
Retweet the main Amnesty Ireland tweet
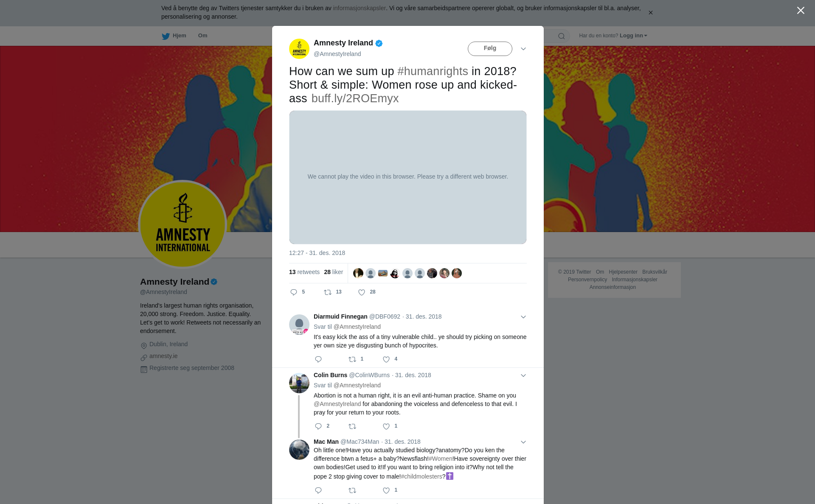[328, 292]
